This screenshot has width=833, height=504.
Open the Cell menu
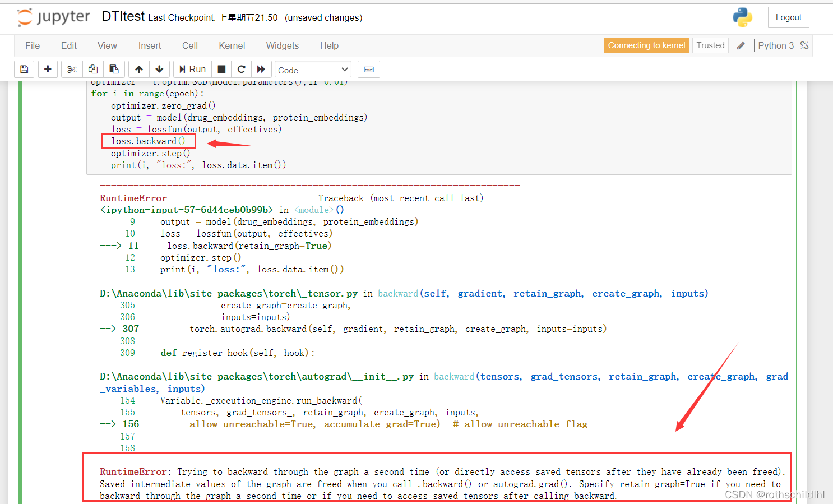190,45
